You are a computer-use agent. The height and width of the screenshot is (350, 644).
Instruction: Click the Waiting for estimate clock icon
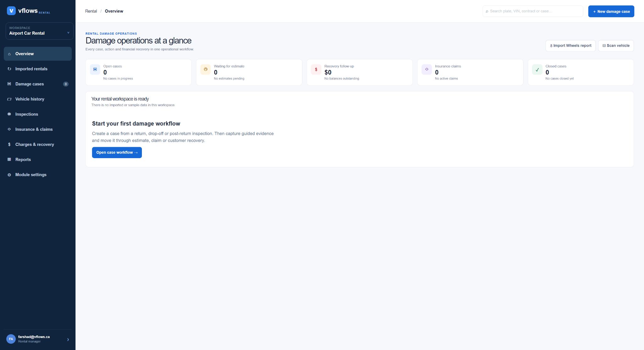point(205,69)
